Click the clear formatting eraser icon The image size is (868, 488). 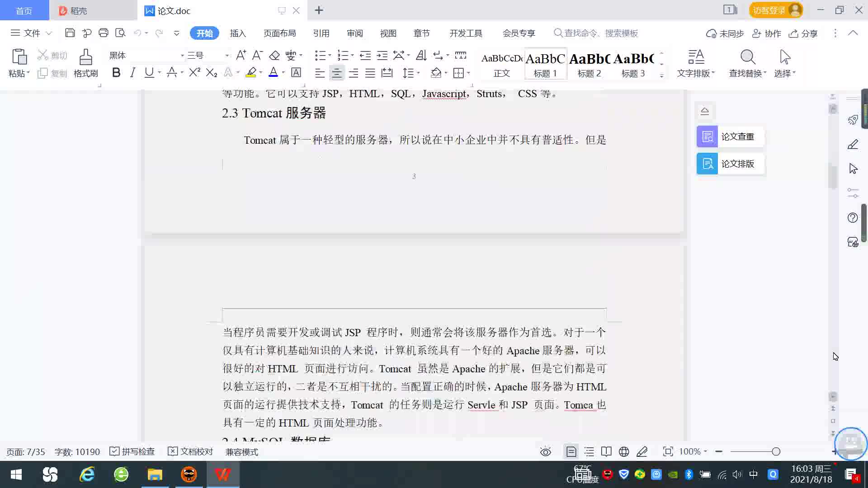click(x=274, y=56)
